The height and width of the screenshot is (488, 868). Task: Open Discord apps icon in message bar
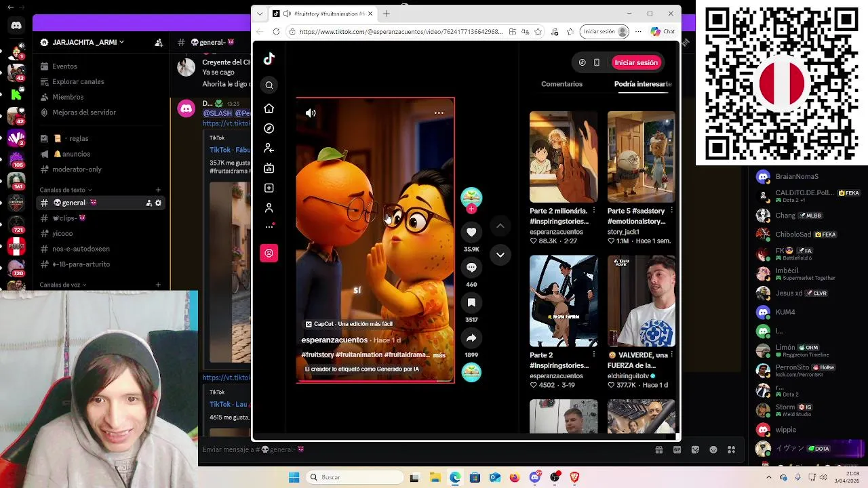tap(731, 449)
